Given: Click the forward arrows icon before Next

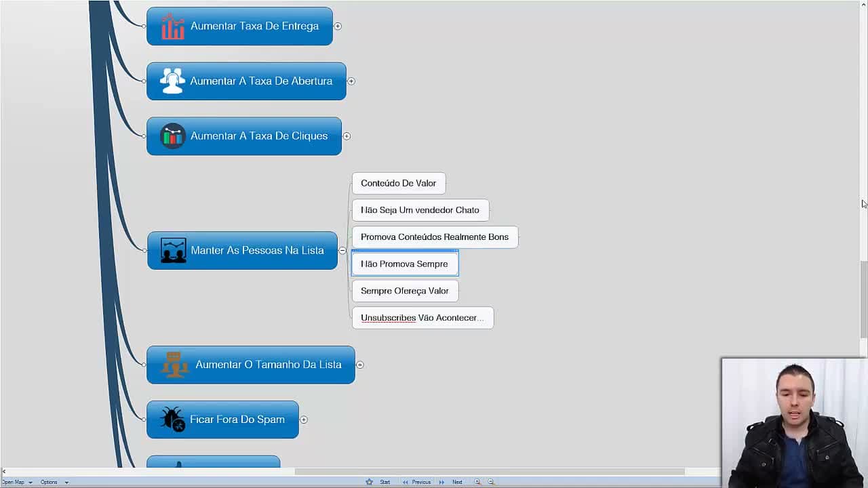Looking at the screenshot, I should pos(441,482).
